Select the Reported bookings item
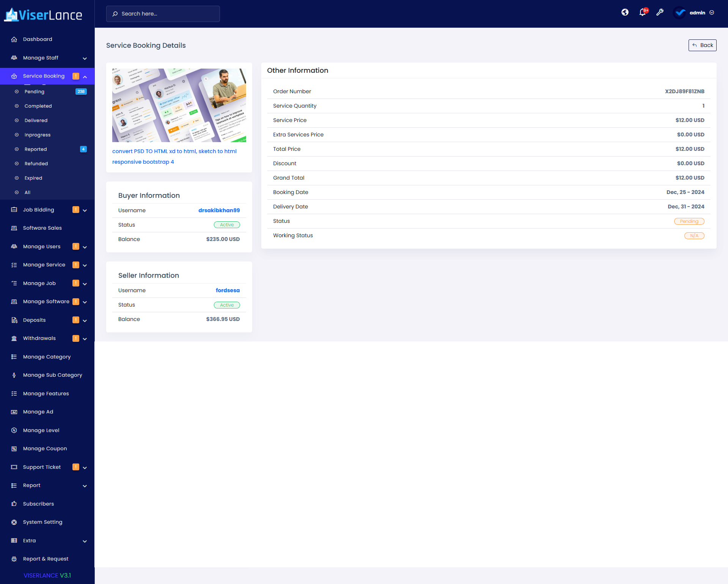 pos(36,149)
